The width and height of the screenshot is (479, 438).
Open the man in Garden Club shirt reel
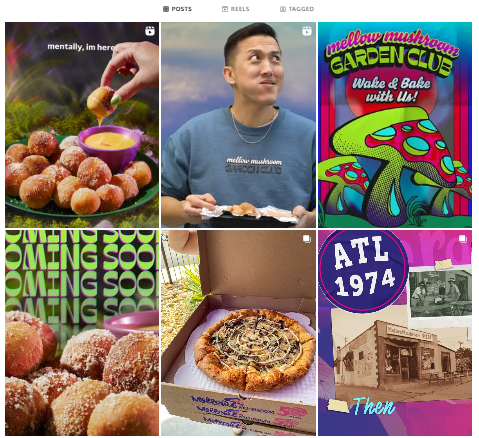(x=238, y=125)
